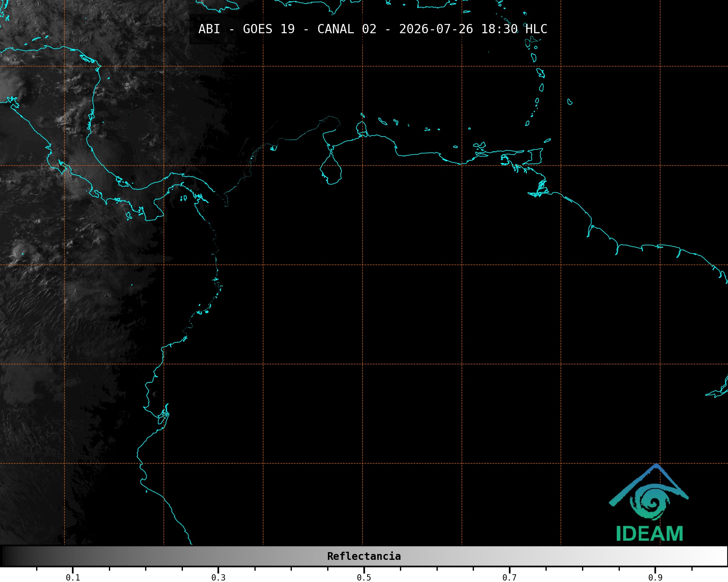Image resolution: width=728 pixels, height=582 pixels.
Task: Click the 0.9 colorbar tick label
Action: point(655,578)
